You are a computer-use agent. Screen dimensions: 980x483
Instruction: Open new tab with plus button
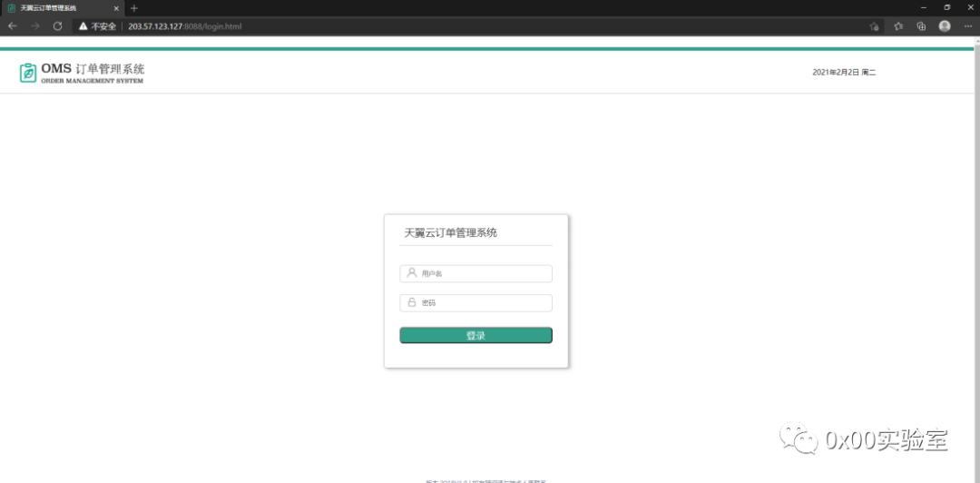click(x=133, y=8)
